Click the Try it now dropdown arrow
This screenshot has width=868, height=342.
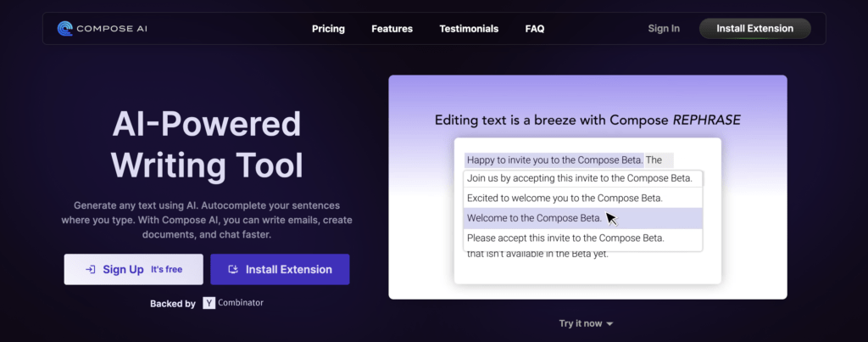[x=610, y=323]
